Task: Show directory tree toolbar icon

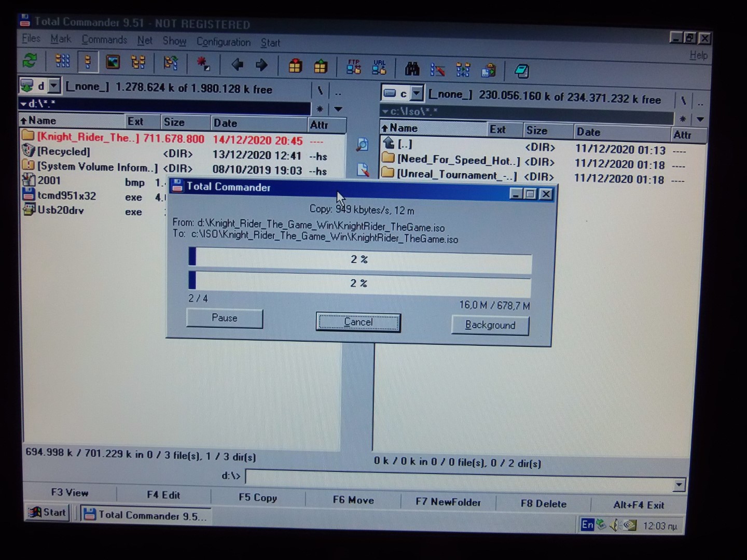Action: pos(138,63)
